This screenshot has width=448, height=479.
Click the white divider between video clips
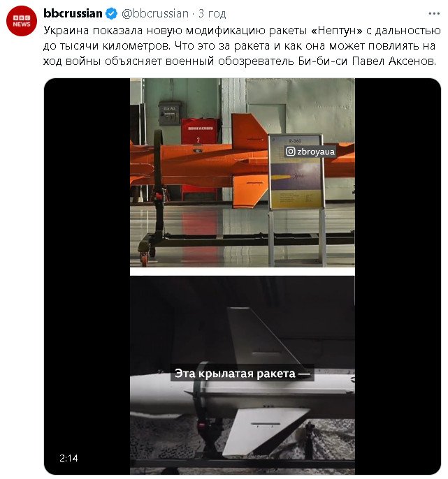click(243, 272)
